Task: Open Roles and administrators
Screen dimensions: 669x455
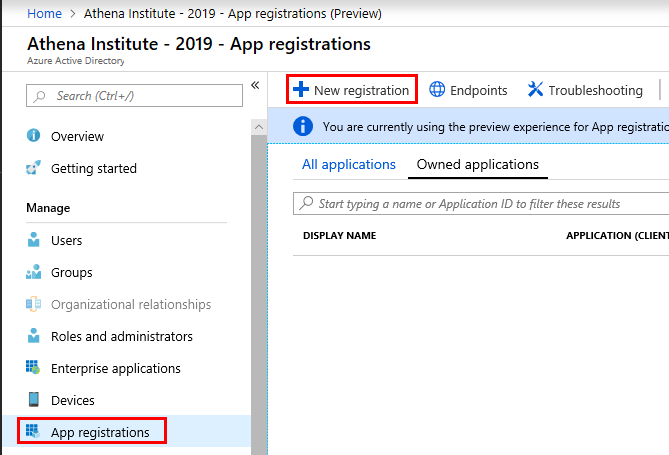Action: tap(122, 336)
